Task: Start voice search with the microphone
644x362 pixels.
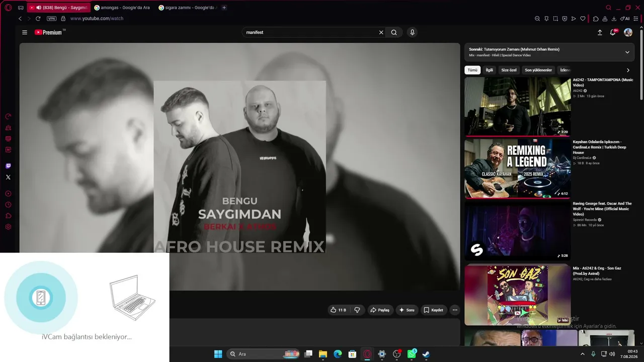Action: point(412,32)
